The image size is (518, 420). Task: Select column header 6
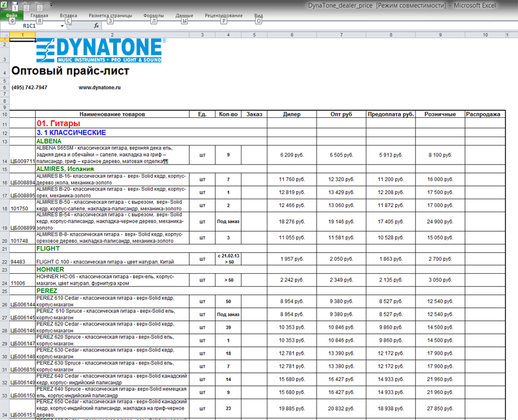pos(292,35)
